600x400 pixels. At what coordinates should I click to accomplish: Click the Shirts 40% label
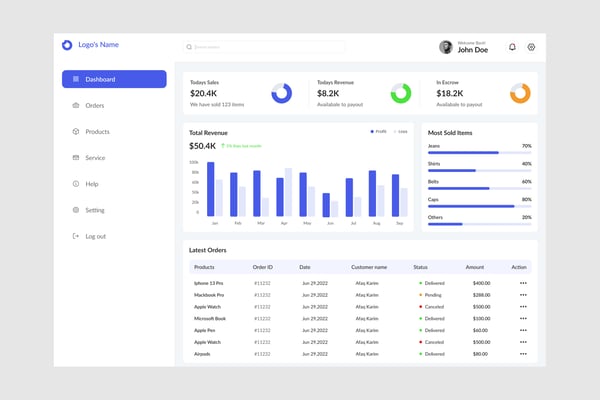coord(527,164)
